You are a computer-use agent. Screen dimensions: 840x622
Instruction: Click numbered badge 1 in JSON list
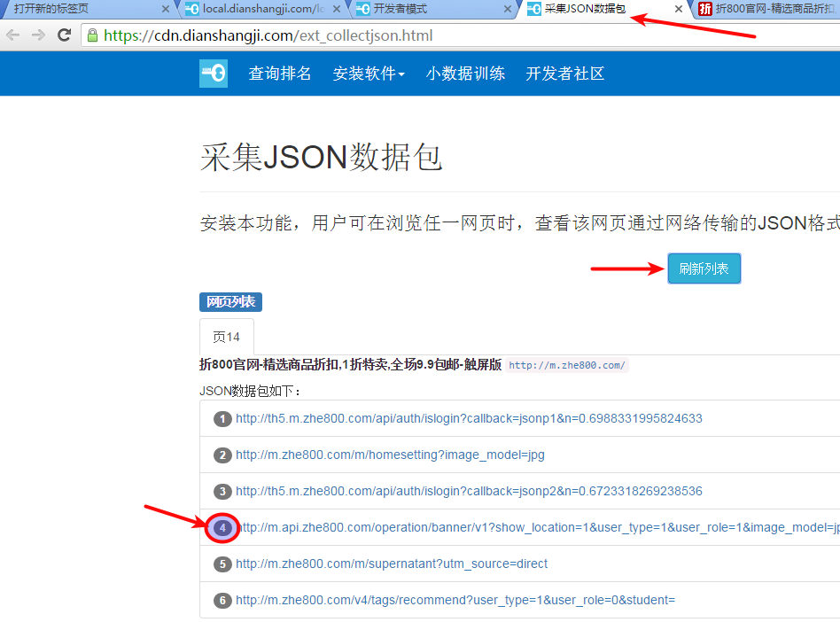point(222,419)
